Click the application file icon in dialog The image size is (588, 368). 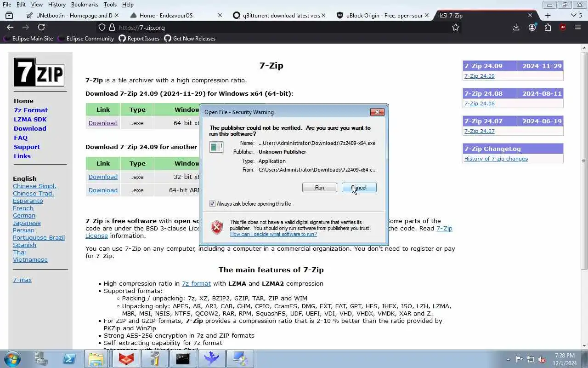pos(216,147)
